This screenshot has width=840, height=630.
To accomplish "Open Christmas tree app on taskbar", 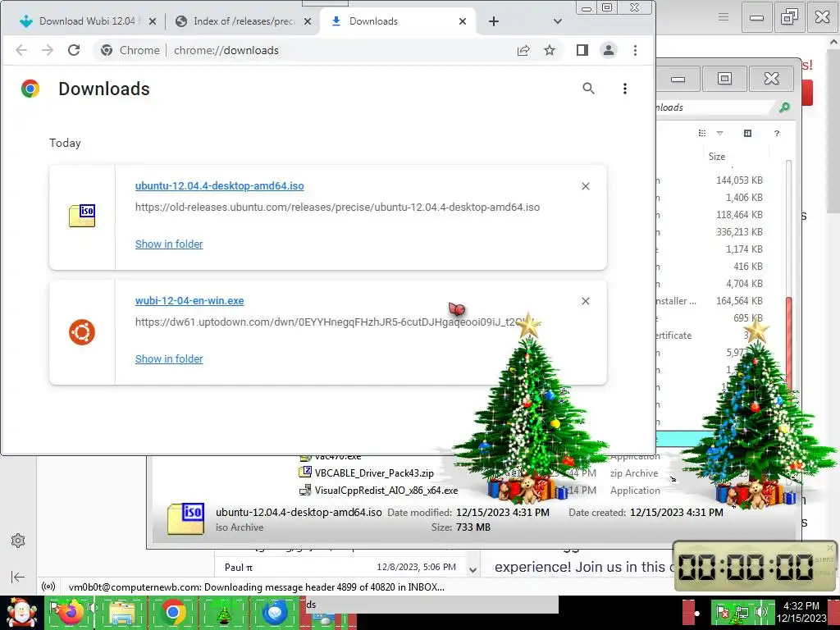I will click(x=224, y=613).
